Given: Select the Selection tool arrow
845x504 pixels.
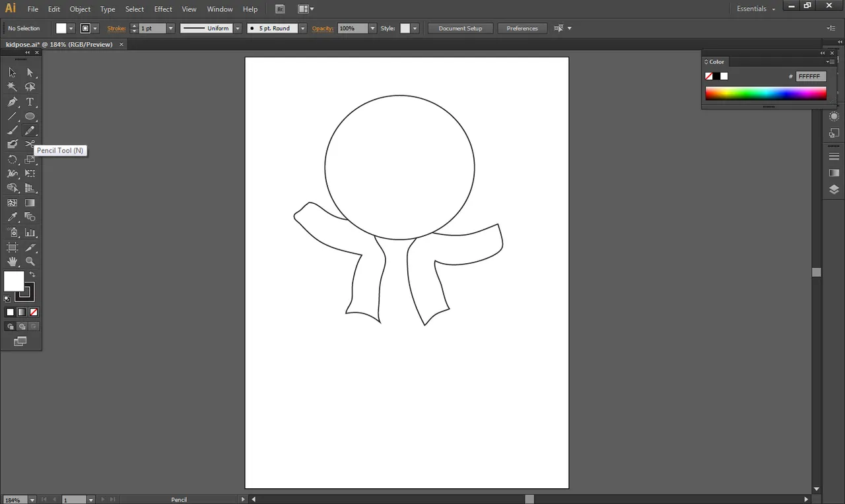Looking at the screenshot, I should point(12,72).
